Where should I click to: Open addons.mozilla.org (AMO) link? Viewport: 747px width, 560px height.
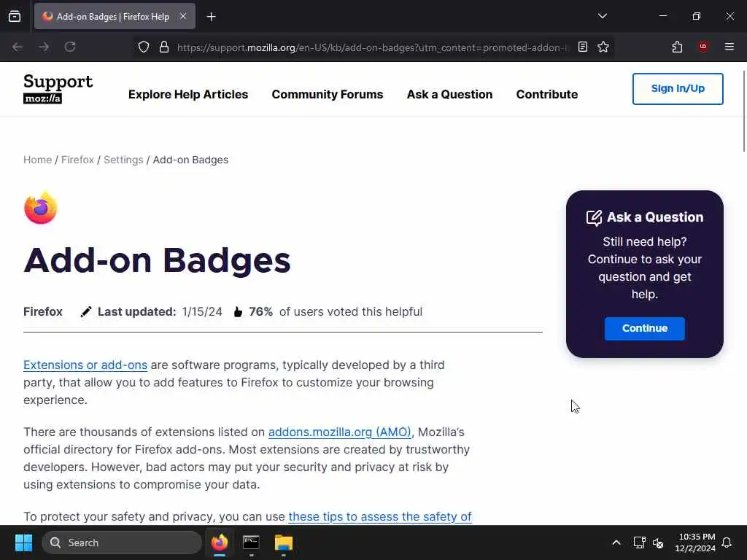point(340,432)
